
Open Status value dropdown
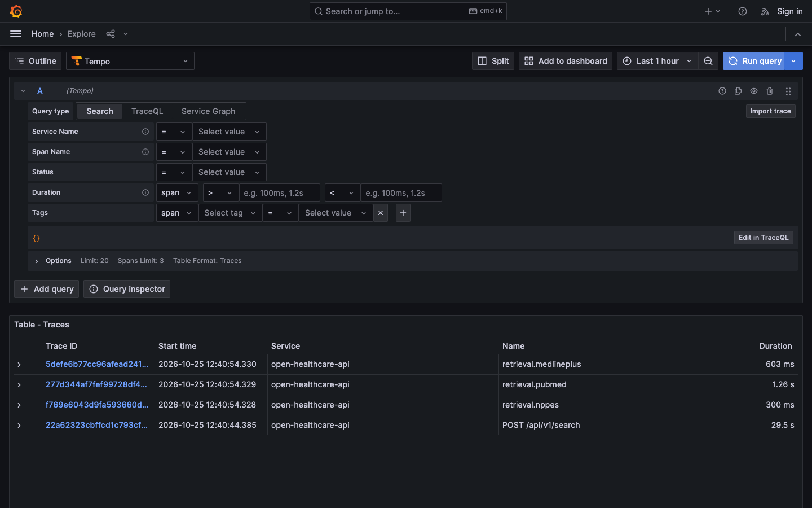229,172
